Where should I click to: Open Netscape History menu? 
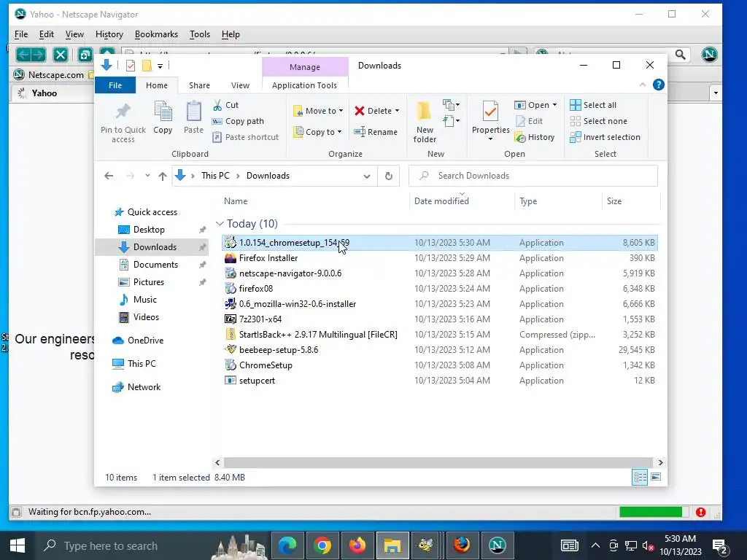click(x=109, y=34)
